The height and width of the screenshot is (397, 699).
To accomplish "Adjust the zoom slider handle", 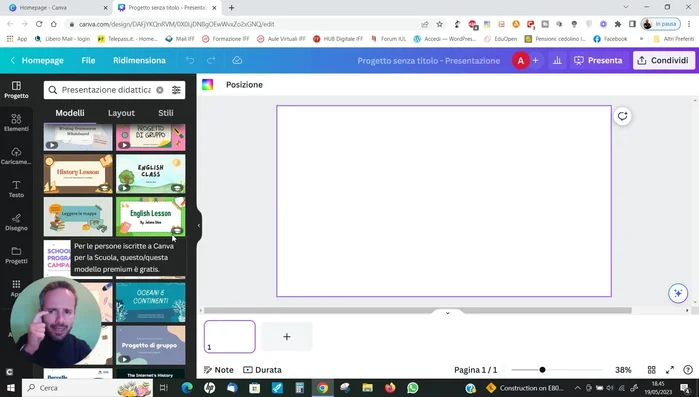I will pos(542,370).
